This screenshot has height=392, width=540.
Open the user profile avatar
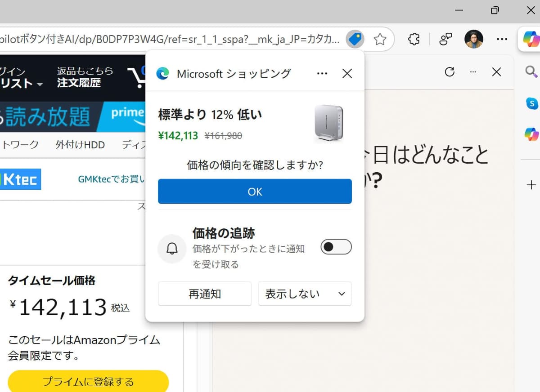point(474,40)
